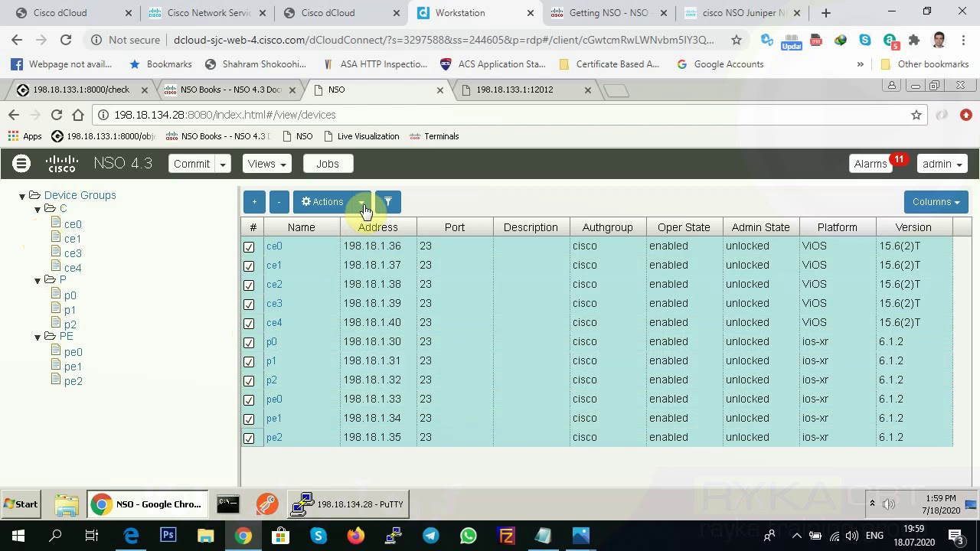Uncheck the ce0 row checkbox
980x551 pixels.
[249, 247]
